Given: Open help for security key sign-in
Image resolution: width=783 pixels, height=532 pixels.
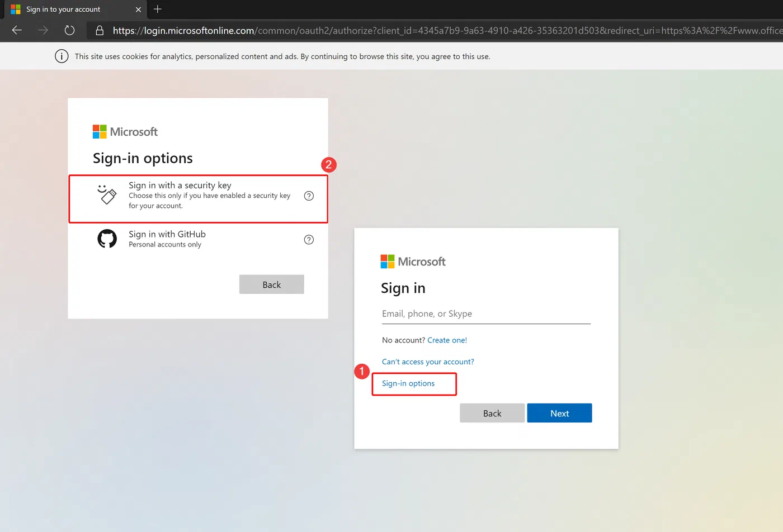Looking at the screenshot, I should (309, 196).
